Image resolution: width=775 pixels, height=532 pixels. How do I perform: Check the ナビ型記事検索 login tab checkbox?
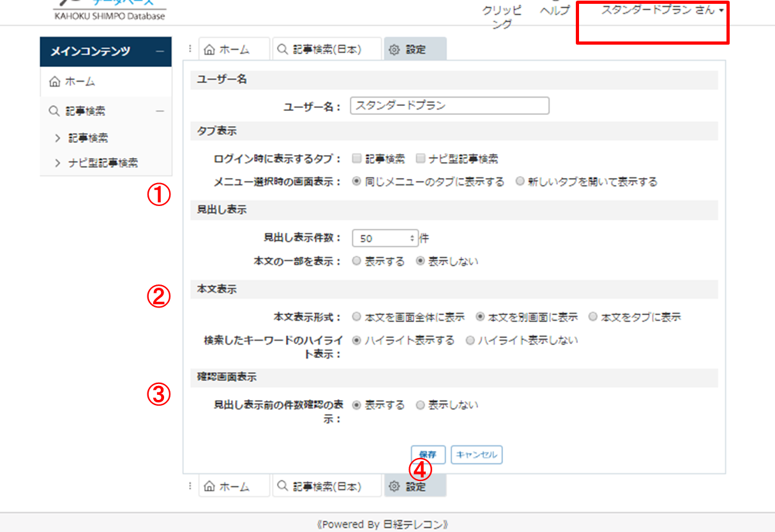421,158
